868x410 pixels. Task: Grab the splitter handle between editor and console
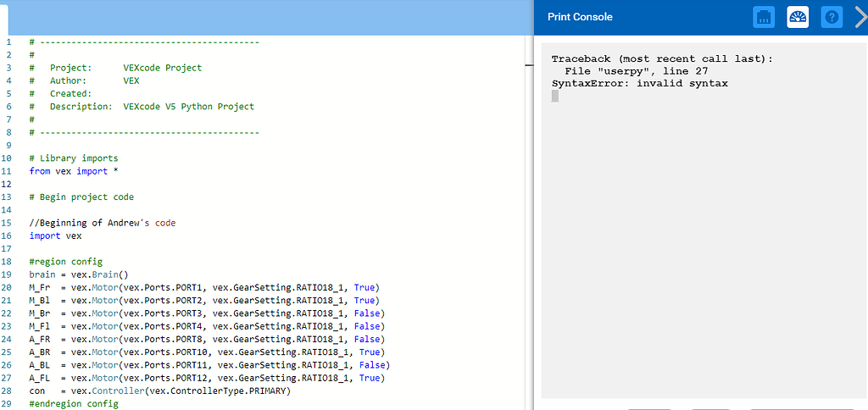(x=529, y=65)
